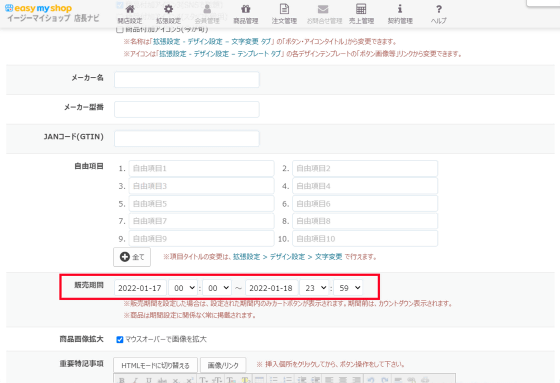Viewport: 560px width, 383px height.
Task: Click the 画像/リンク button
Action: [223, 365]
